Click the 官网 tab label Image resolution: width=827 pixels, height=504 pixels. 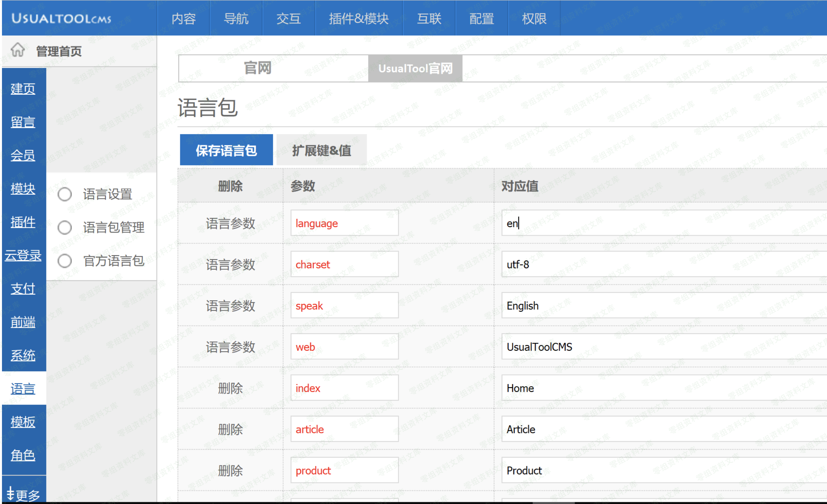click(x=258, y=68)
